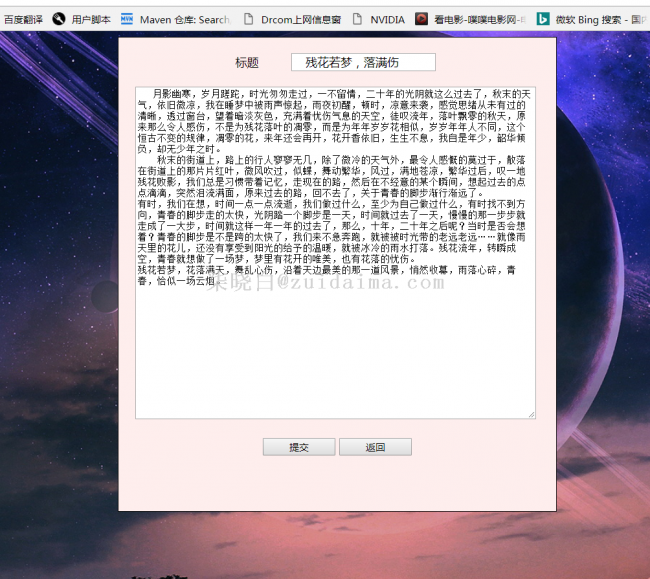
Task: Go back using the 返回 button
Action: coord(375,447)
